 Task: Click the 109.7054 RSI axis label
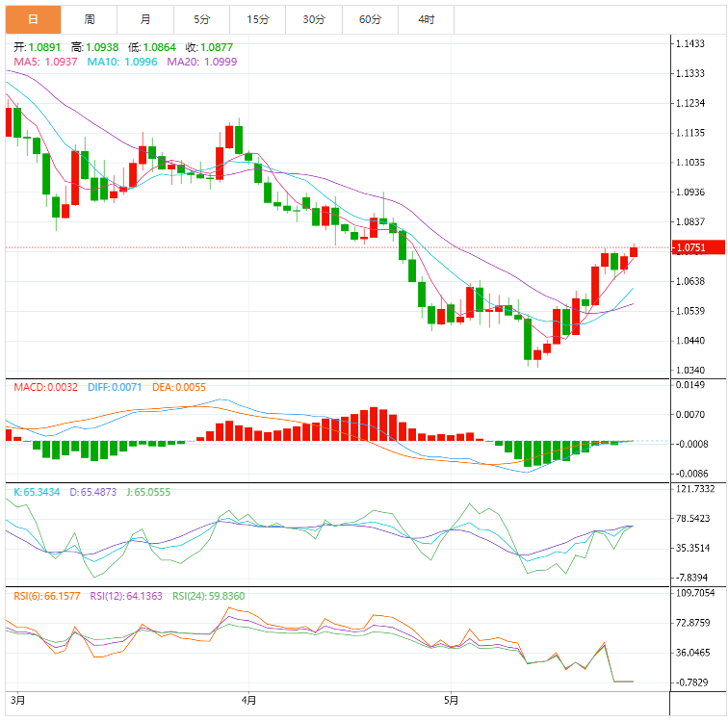pos(695,593)
